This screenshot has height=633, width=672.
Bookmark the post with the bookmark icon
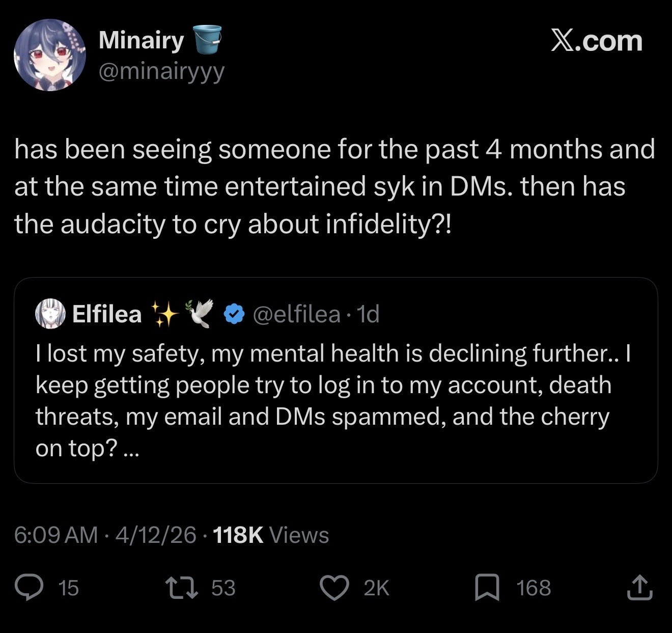pos(487,587)
